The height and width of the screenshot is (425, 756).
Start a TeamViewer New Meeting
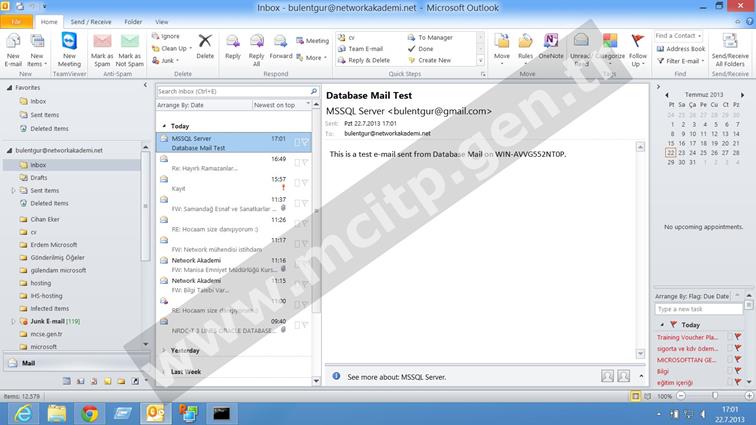(x=69, y=50)
